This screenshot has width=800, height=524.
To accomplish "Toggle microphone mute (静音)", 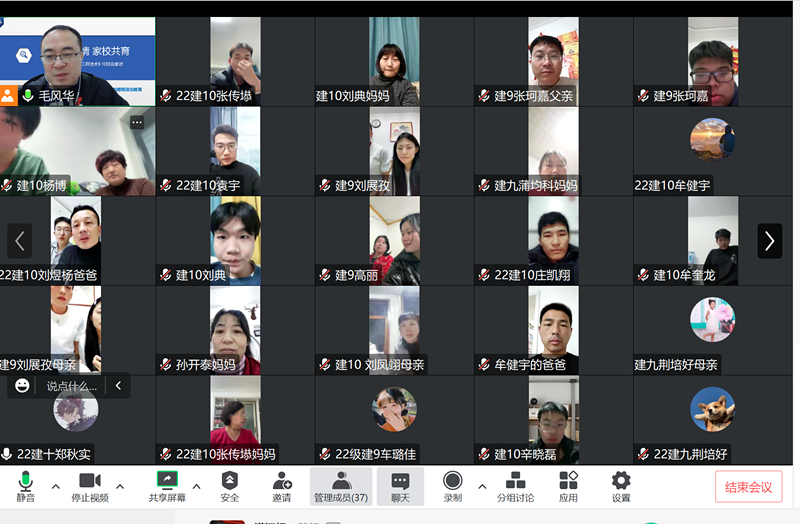I will 26,485.
